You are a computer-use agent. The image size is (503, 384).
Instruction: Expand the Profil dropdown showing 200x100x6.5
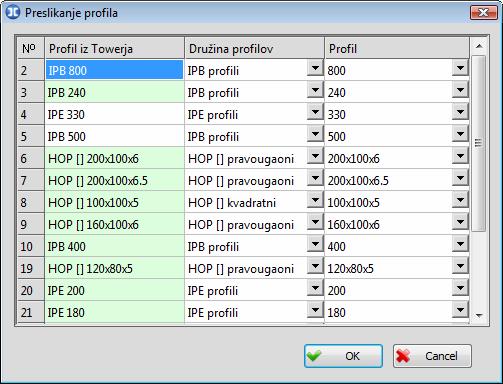click(x=460, y=178)
